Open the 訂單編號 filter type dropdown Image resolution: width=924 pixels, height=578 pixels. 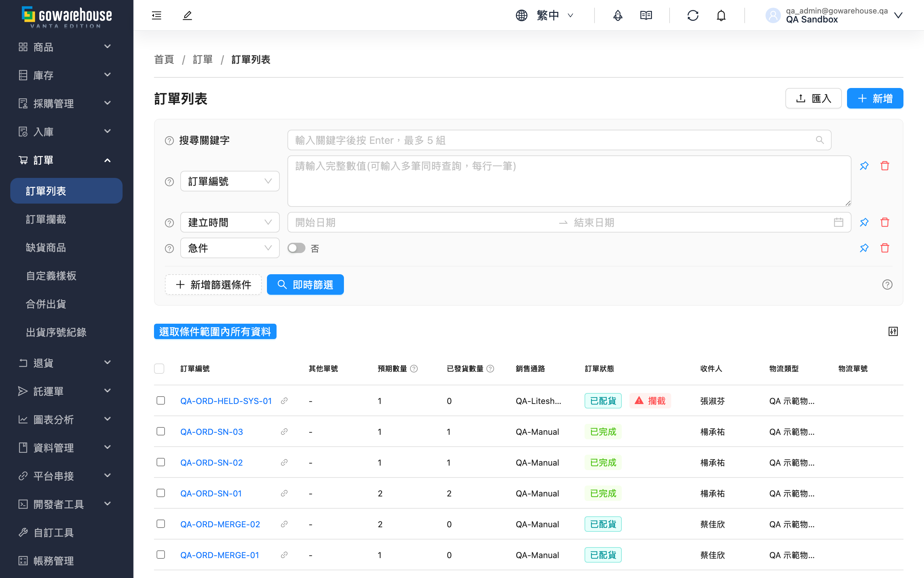[x=230, y=181]
